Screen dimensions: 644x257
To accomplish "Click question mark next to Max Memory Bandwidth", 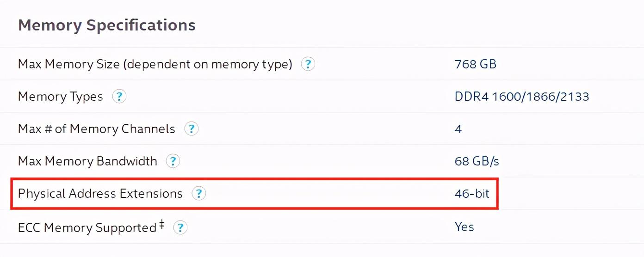I will 173,161.
